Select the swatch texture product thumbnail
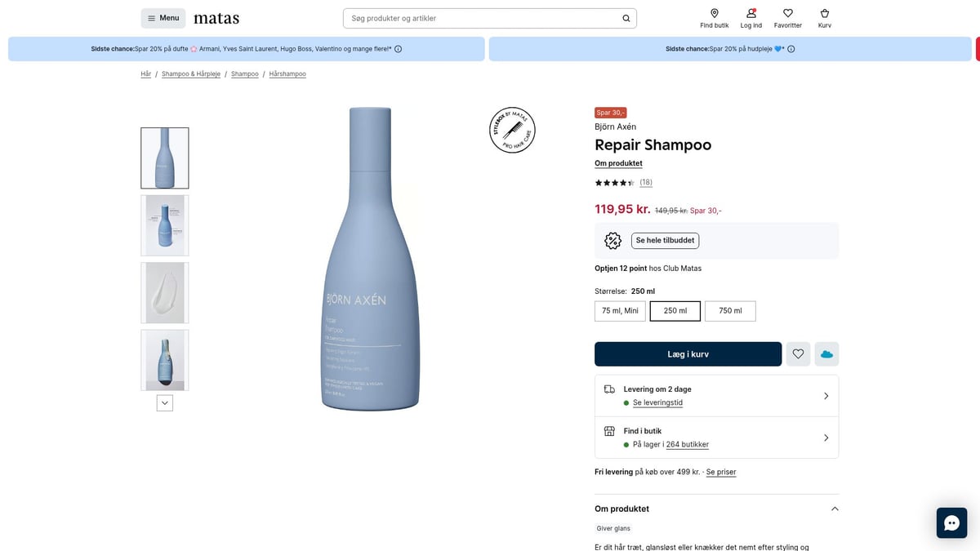Screen dimensions: 980x551 point(164,292)
